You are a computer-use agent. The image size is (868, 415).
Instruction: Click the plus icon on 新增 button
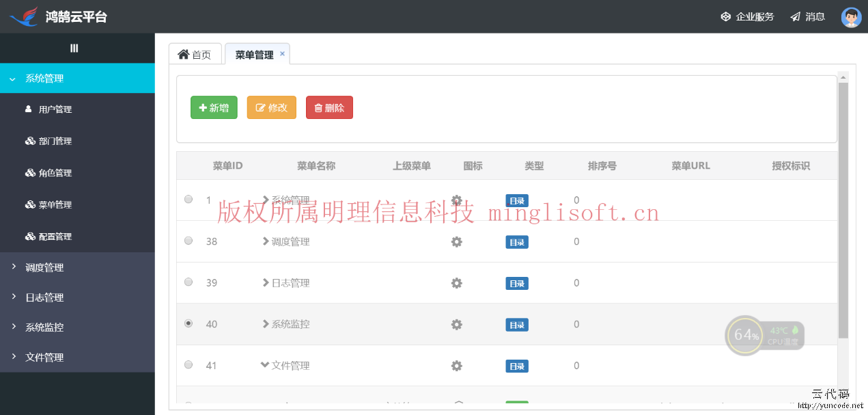coord(203,108)
